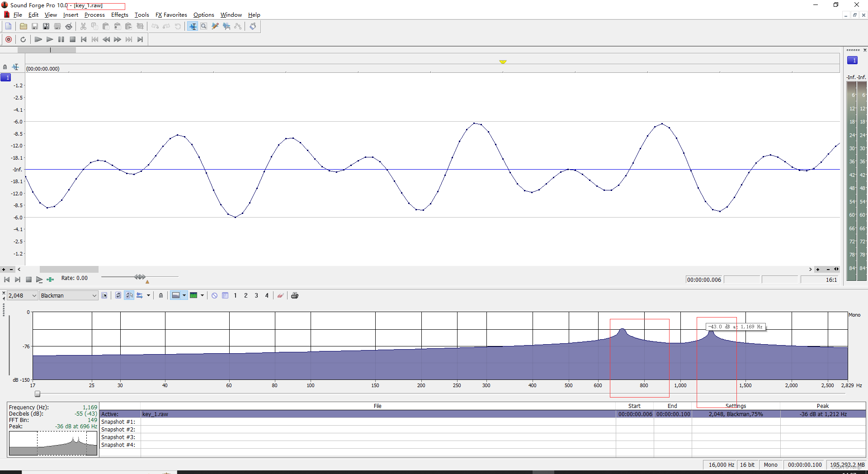Click the Play button in the transport bar
This screenshot has height=474, width=868.
pyautogui.click(x=50, y=39)
